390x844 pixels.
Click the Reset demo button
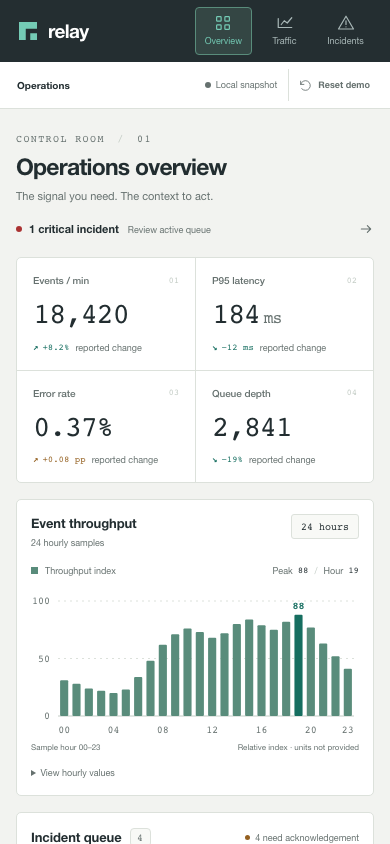[335, 85]
